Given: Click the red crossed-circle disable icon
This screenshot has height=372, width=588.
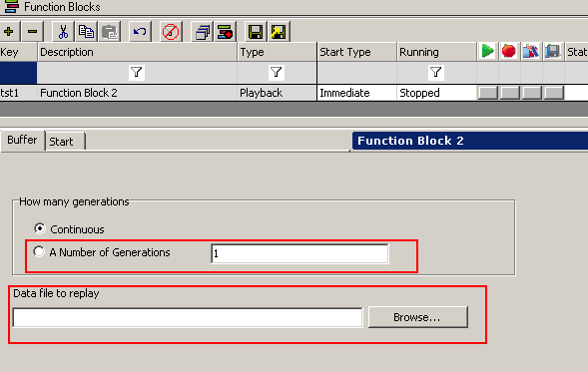Looking at the screenshot, I should point(171,32).
